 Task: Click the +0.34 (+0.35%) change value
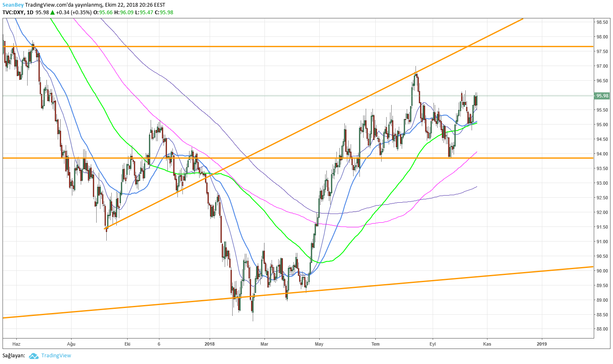(x=74, y=13)
